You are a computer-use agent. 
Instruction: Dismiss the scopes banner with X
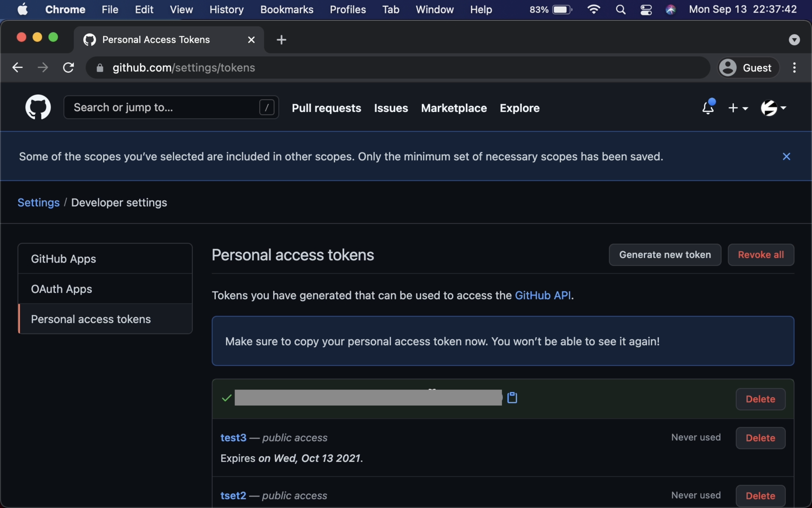(x=786, y=156)
